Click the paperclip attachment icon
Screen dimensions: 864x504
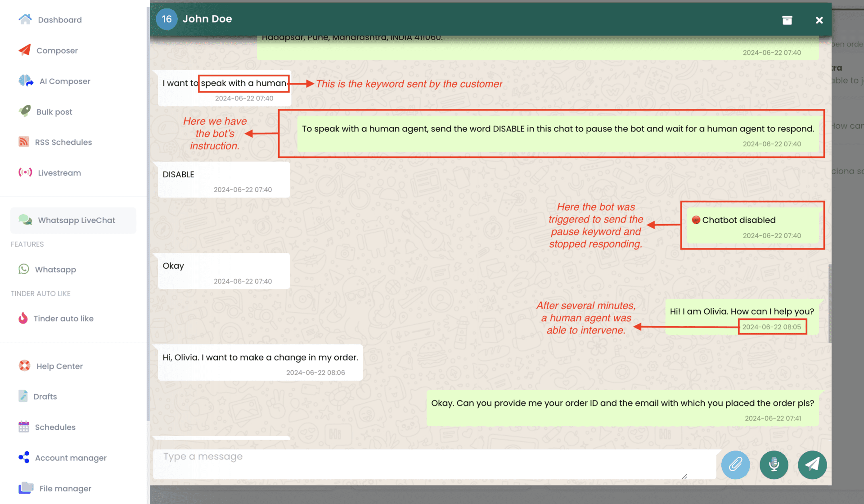coord(735,464)
